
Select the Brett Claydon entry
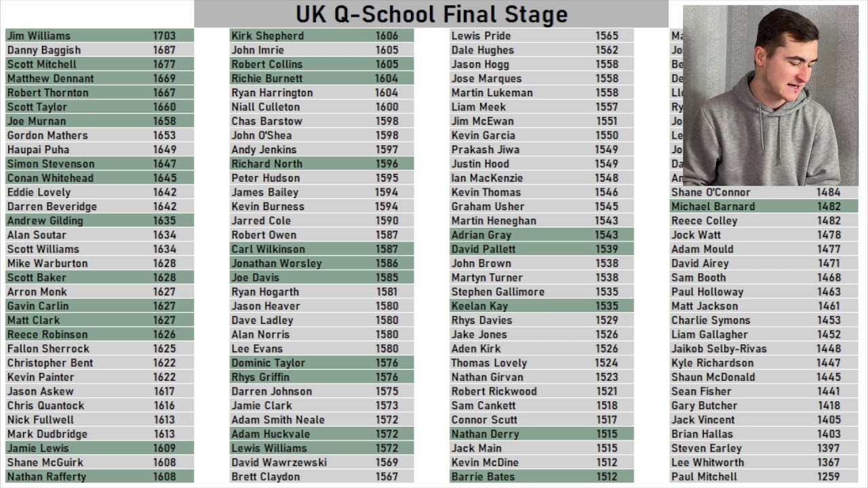(321, 476)
